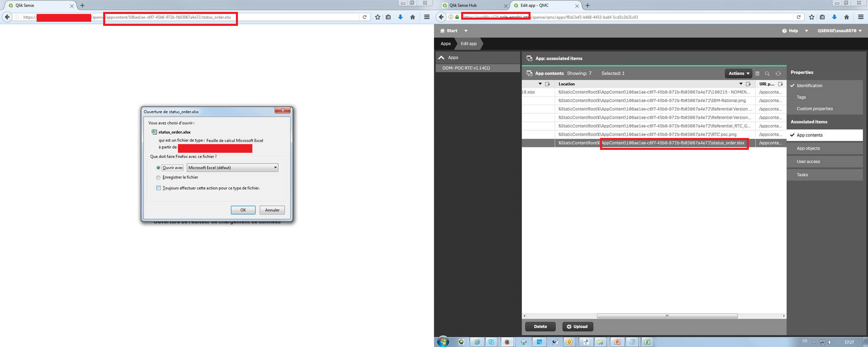Image resolution: width=868 pixels, height=347 pixels.
Task: Open home page in left browser window
Action: pyautogui.click(x=413, y=17)
